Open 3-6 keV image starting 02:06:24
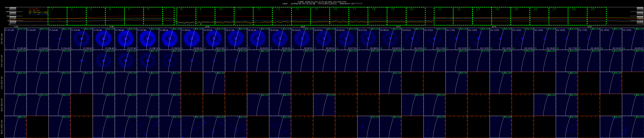The height and width of the screenshot is (138, 644). pyautogui.click(x=346, y=39)
